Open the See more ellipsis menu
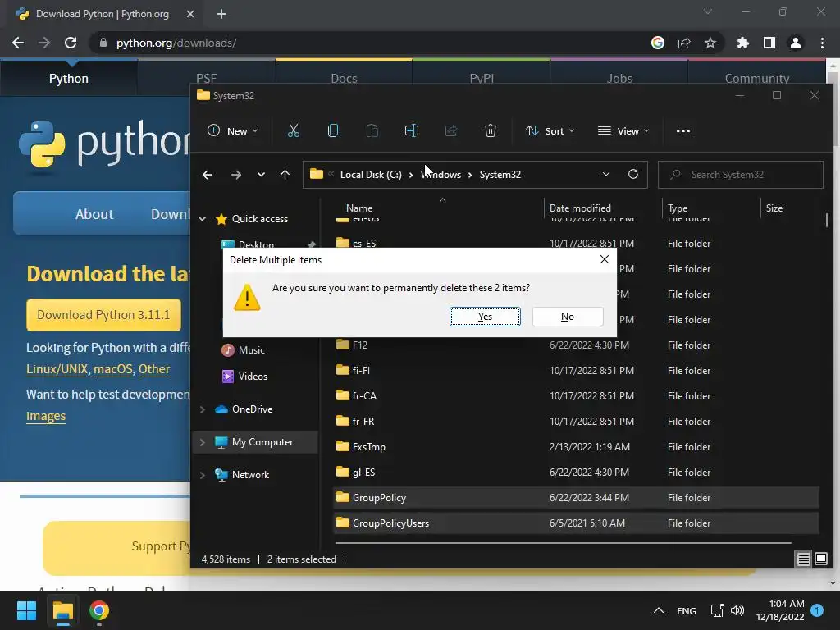840x630 pixels. 683,130
